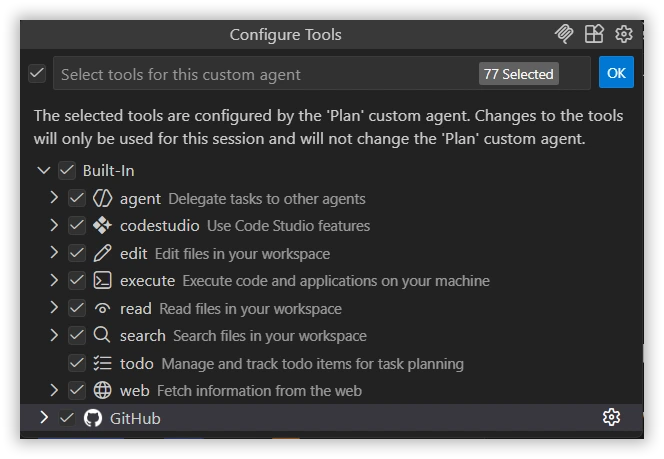Click the execute terminal icon
The height and width of the screenshot is (459, 664).
(102, 281)
